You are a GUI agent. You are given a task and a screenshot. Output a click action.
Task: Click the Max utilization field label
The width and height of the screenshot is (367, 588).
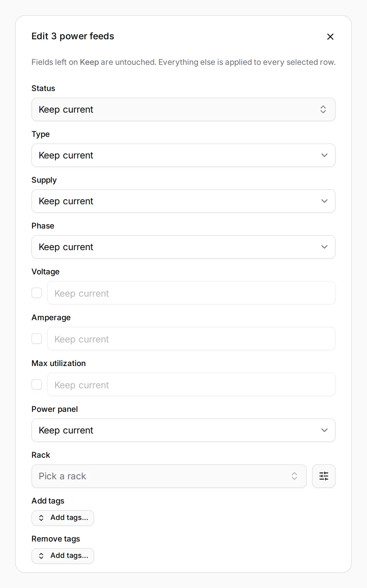[x=59, y=363]
